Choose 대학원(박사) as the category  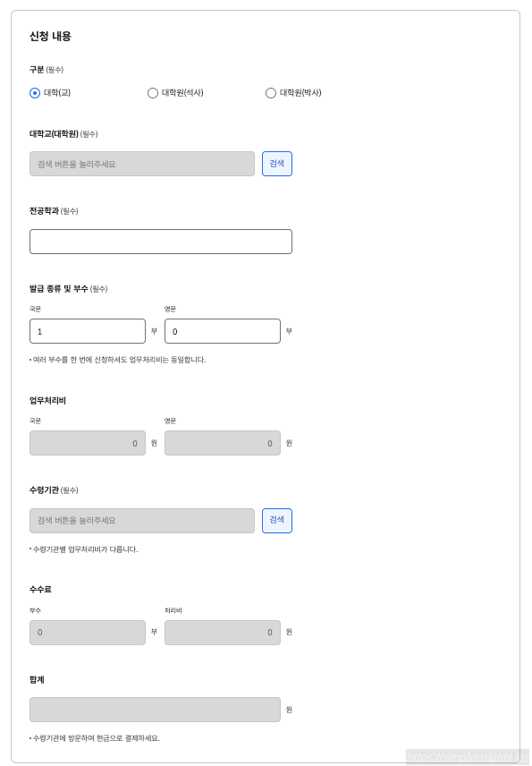click(x=270, y=92)
